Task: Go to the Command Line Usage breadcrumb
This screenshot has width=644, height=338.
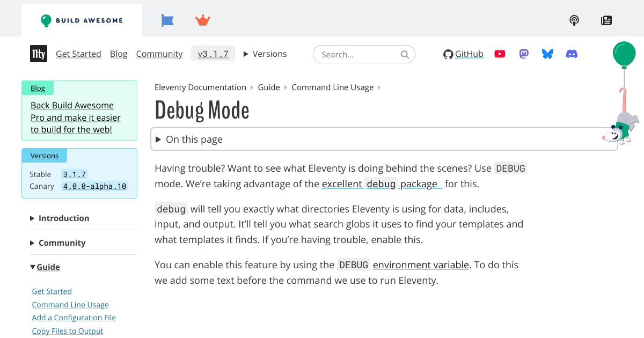Action: pos(332,87)
